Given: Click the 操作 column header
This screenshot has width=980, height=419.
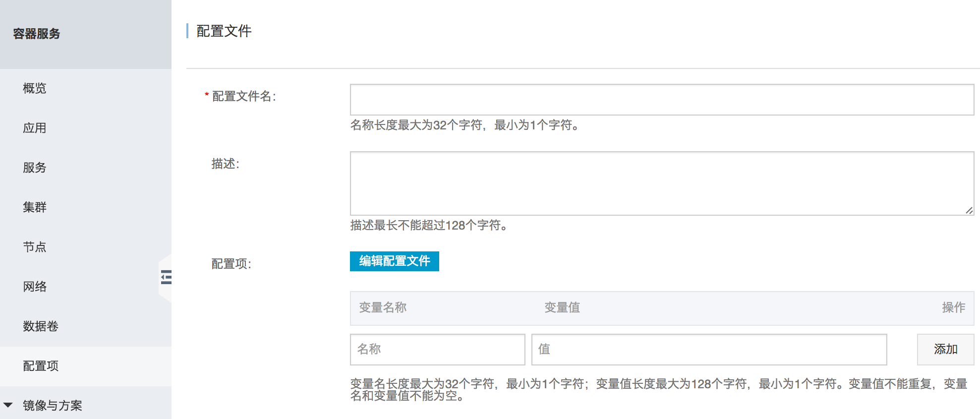Looking at the screenshot, I should click(x=954, y=307).
